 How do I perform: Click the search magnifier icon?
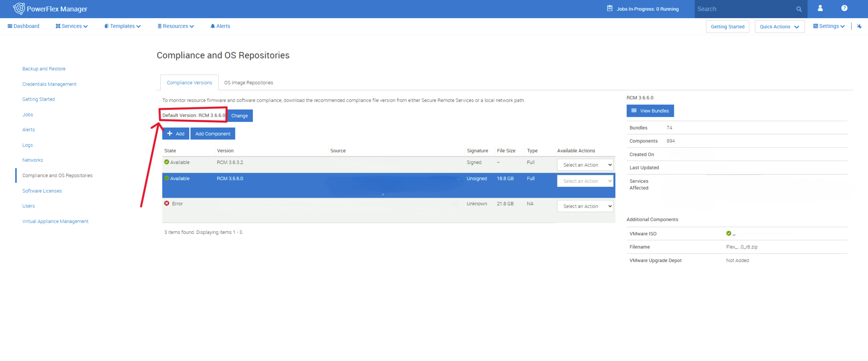(799, 9)
